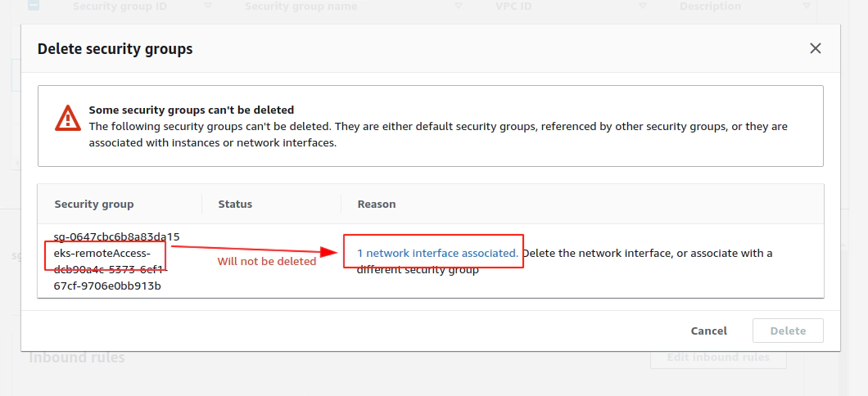Sort by VPC ID arrow
This screenshot has width=868, height=396.
(642, 6)
